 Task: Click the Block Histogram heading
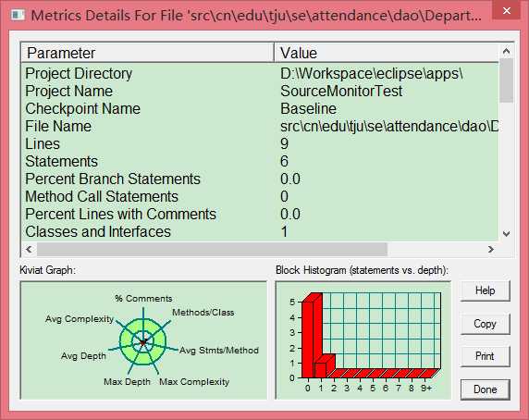coord(362,270)
